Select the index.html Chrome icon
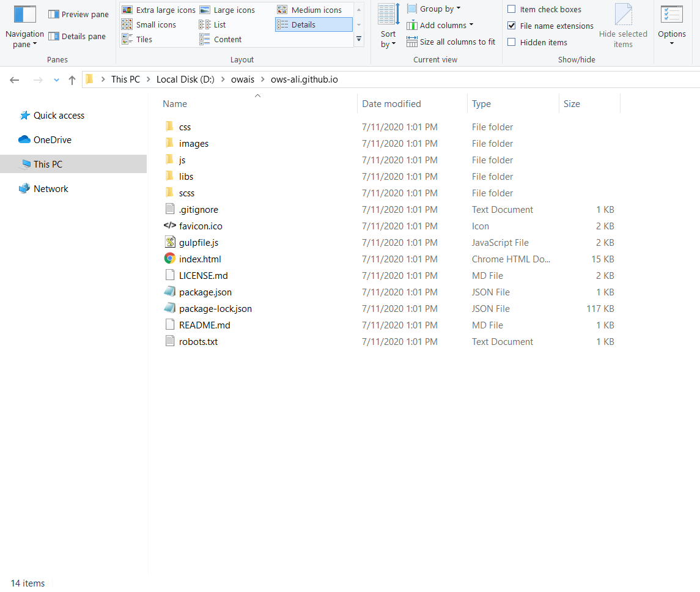 point(169,259)
